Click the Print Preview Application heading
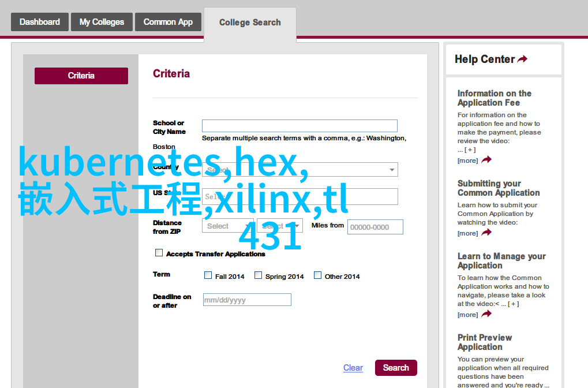 485,342
